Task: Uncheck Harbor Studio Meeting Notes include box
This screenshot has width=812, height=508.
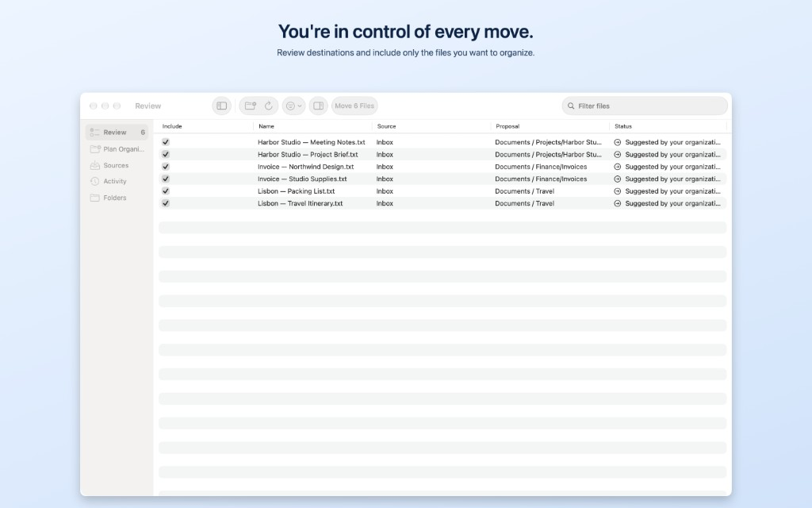Action: 166,142
